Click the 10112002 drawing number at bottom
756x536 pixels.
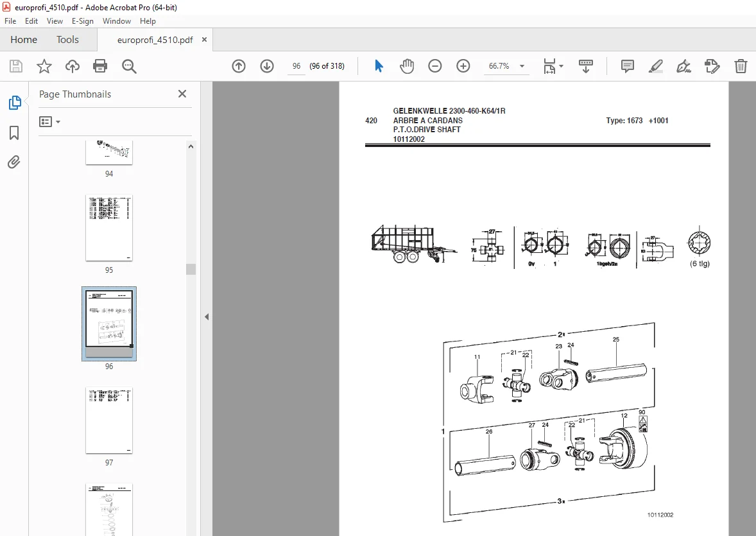coord(660,515)
